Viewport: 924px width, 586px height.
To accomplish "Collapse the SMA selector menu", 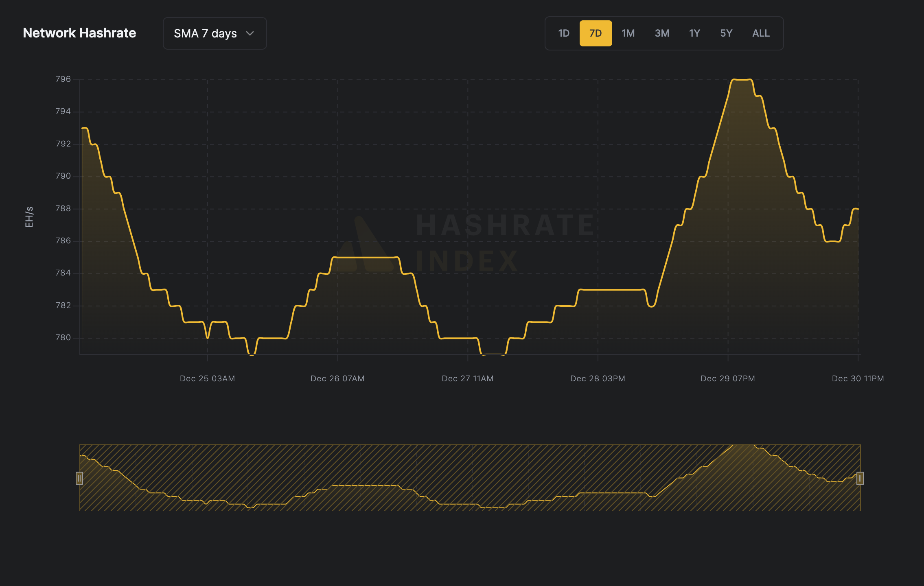I will (215, 33).
